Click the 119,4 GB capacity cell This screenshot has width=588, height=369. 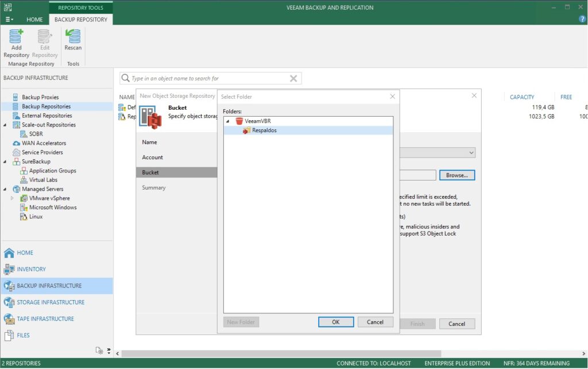[543, 107]
